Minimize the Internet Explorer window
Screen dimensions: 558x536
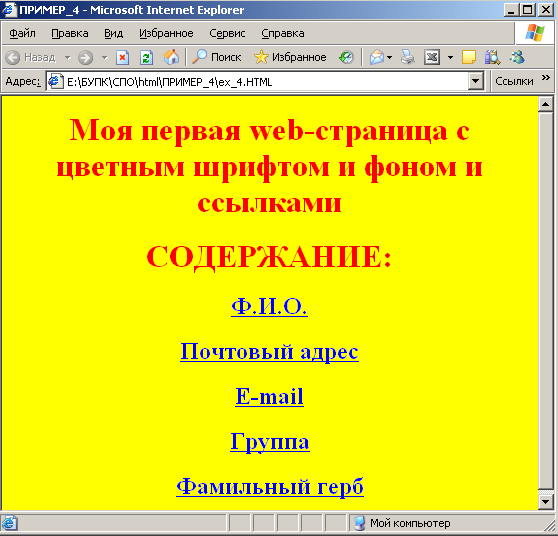[x=511, y=10]
